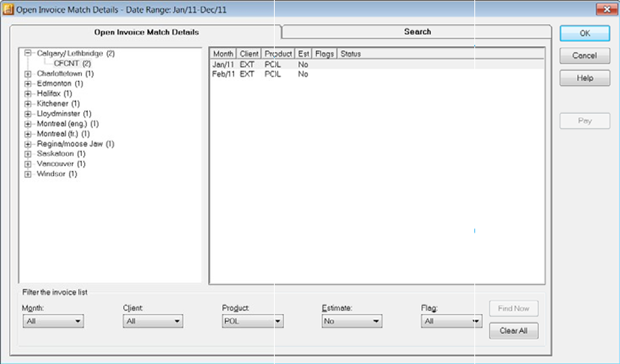Select Edmonton (1) in the tree
Viewport: 620px width, 364px height.
coord(60,83)
